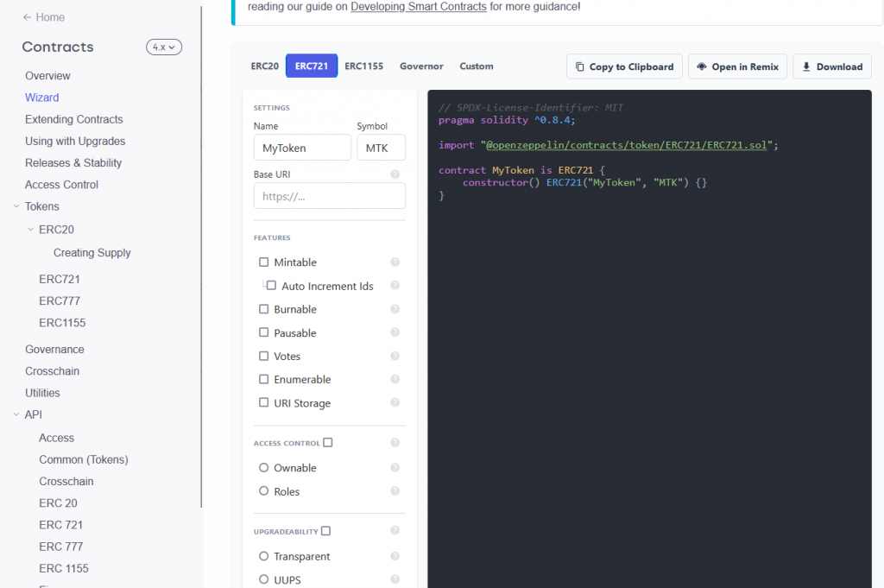Open the Custom tab
Viewport: 884px width, 588px height.
coord(477,66)
